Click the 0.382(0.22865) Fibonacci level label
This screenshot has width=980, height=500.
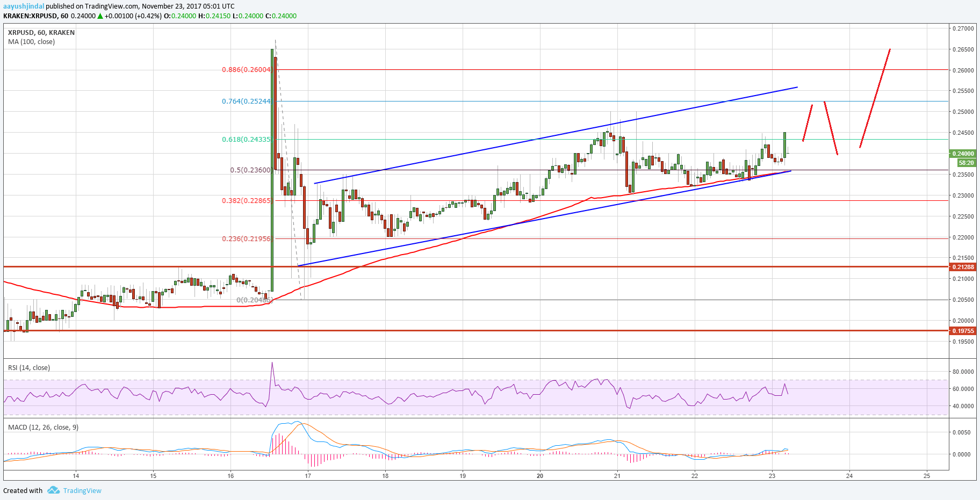click(247, 200)
